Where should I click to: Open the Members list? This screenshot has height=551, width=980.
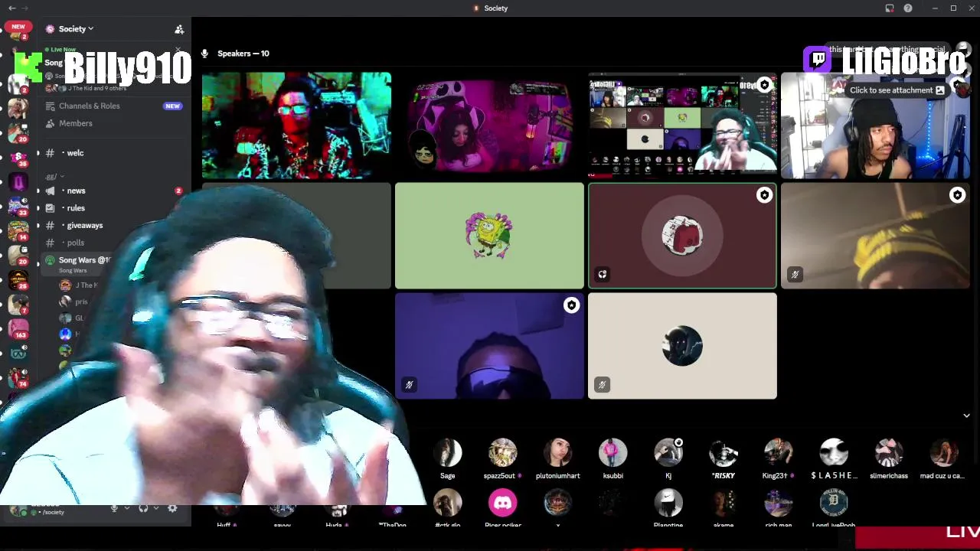(x=114, y=123)
